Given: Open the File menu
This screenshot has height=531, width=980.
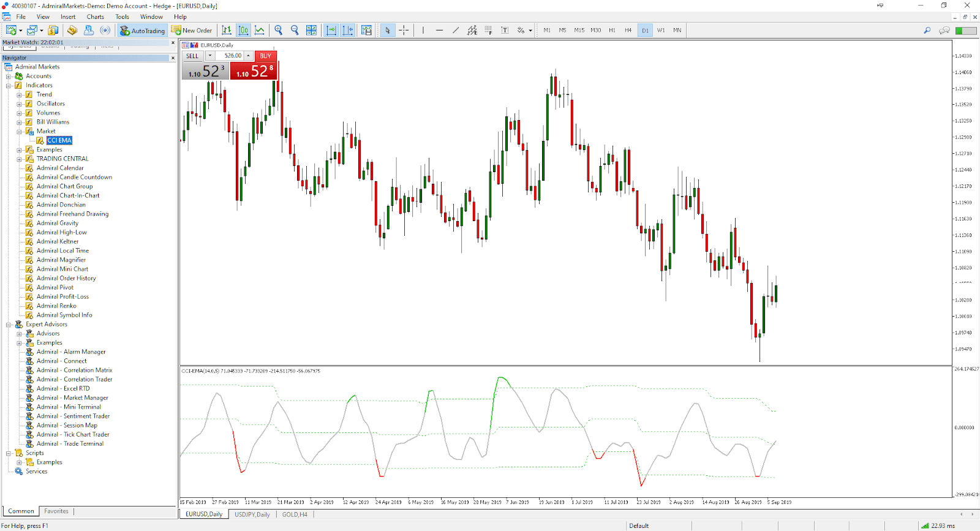Looking at the screenshot, I should tap(21, 17).
